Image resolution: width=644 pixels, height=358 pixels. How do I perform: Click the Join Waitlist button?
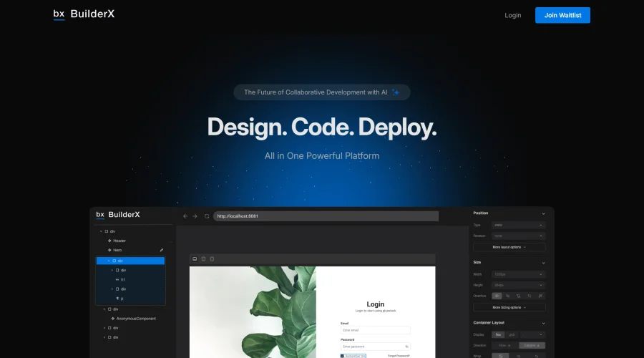tap(562, 15)
